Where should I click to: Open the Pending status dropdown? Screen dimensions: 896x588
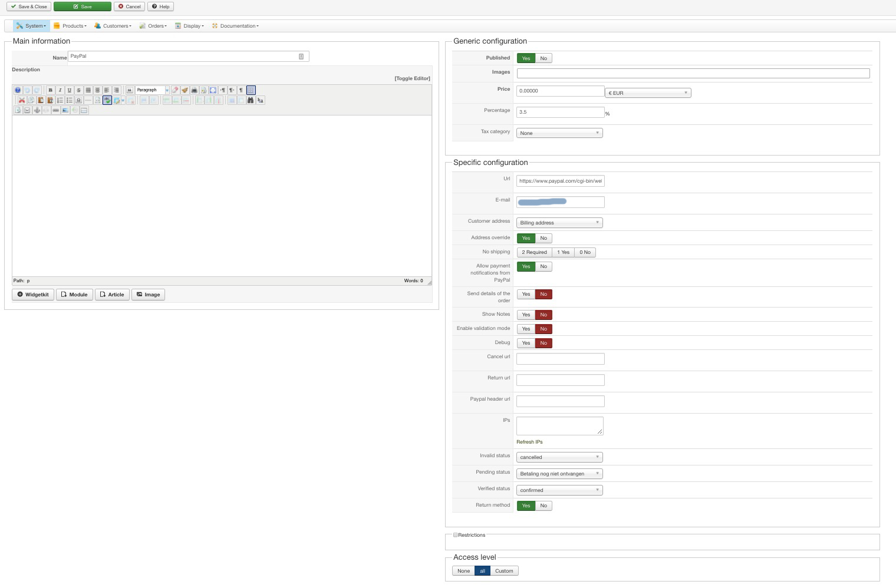pyautogui.click(x=559, y=474)
